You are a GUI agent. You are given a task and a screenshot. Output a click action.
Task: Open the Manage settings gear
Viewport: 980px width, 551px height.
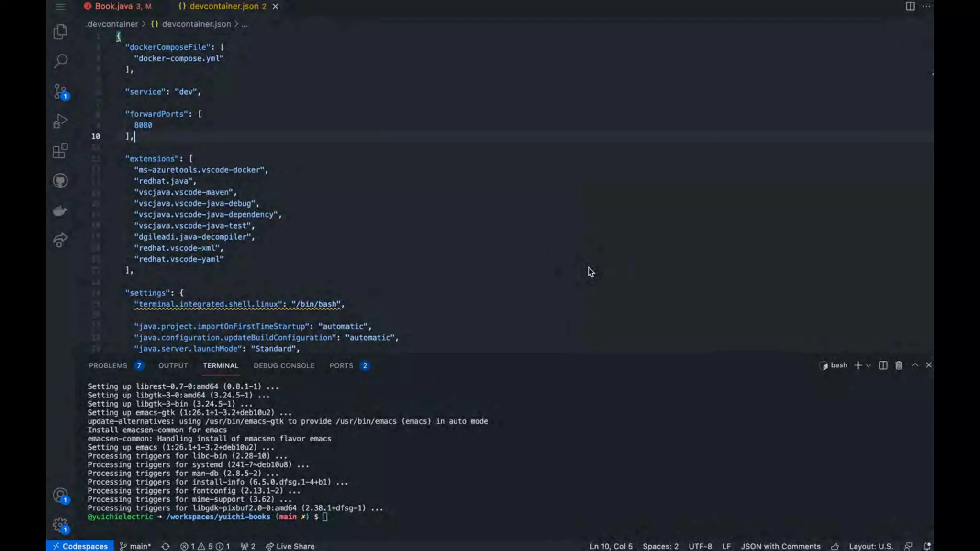pos(60,525)
